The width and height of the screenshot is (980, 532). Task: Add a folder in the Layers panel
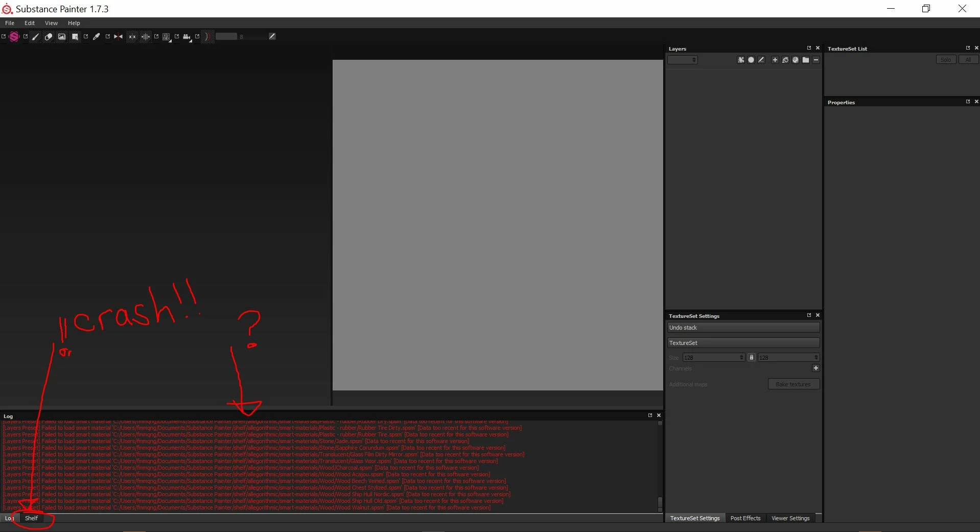(x=806, y=60)
